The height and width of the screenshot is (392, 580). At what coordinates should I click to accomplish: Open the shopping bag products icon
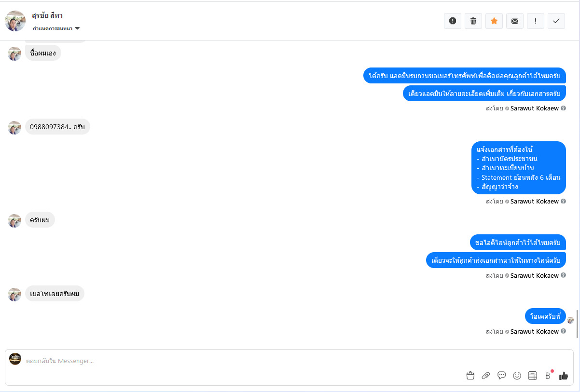coord(470,376)
